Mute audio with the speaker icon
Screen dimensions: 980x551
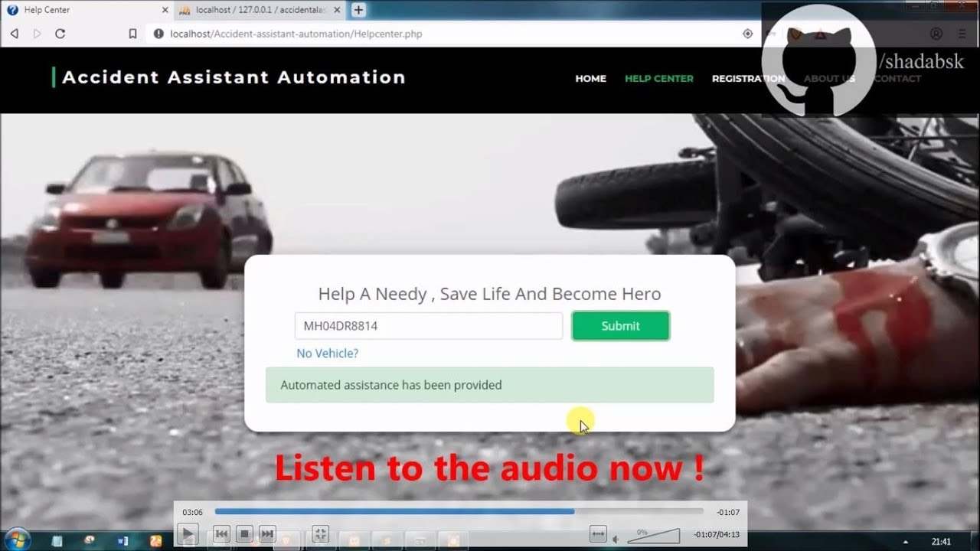pyautogui.click(x=616, y=539)
